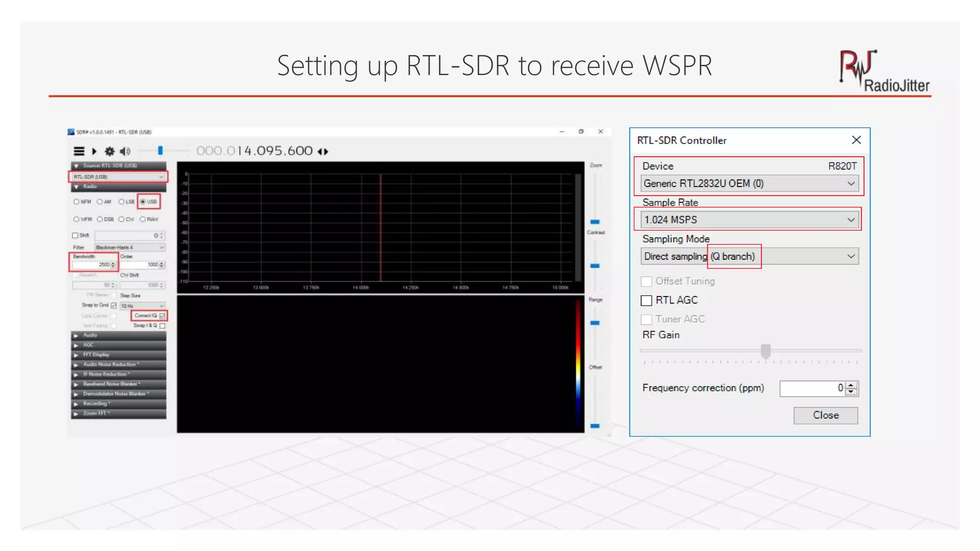Expand the Audio Noise Reduction panel
980x551 pixels.
118,364
